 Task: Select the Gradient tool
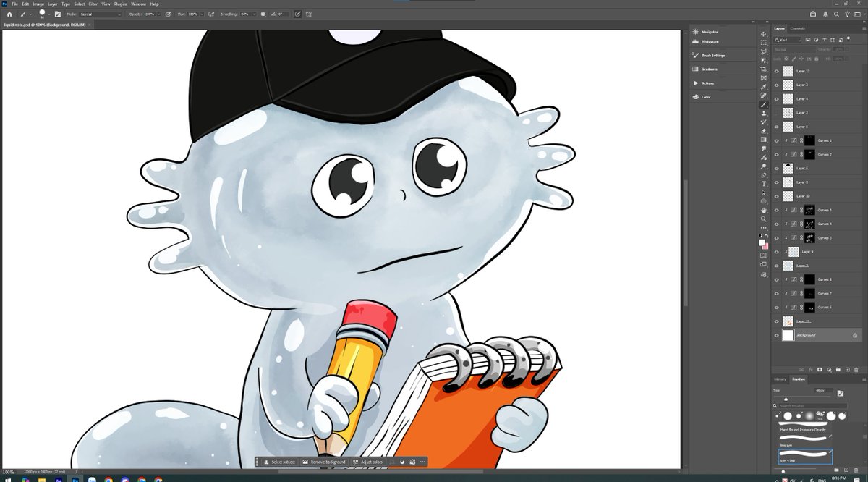click(x=763, y=140)
